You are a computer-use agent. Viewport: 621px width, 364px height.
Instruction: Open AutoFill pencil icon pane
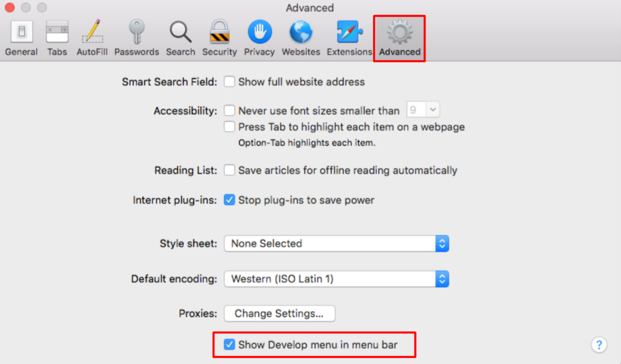(x=92, y=39)
